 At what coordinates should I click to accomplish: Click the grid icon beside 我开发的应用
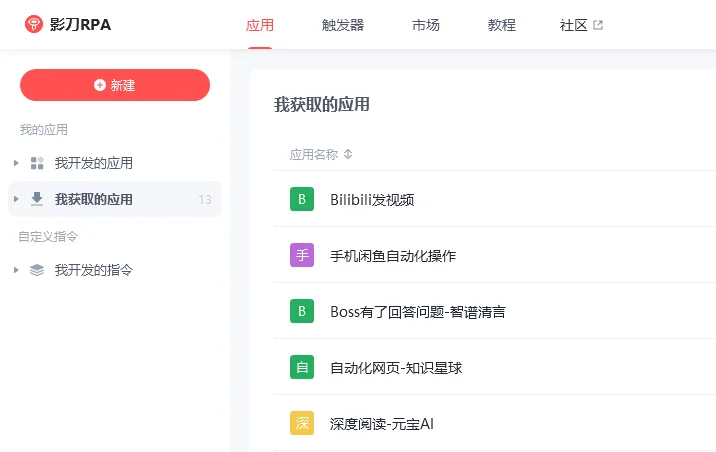[37, 163]
